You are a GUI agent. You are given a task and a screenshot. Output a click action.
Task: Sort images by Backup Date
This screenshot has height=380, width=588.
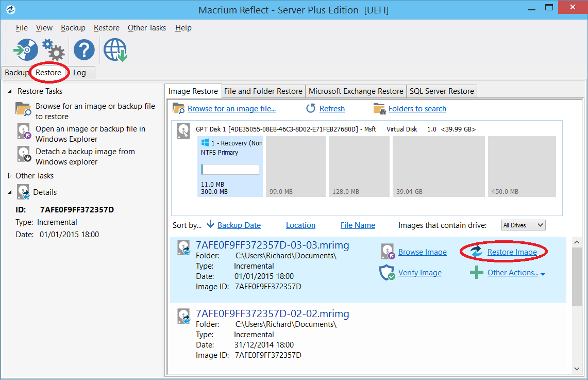pos(239,225)
